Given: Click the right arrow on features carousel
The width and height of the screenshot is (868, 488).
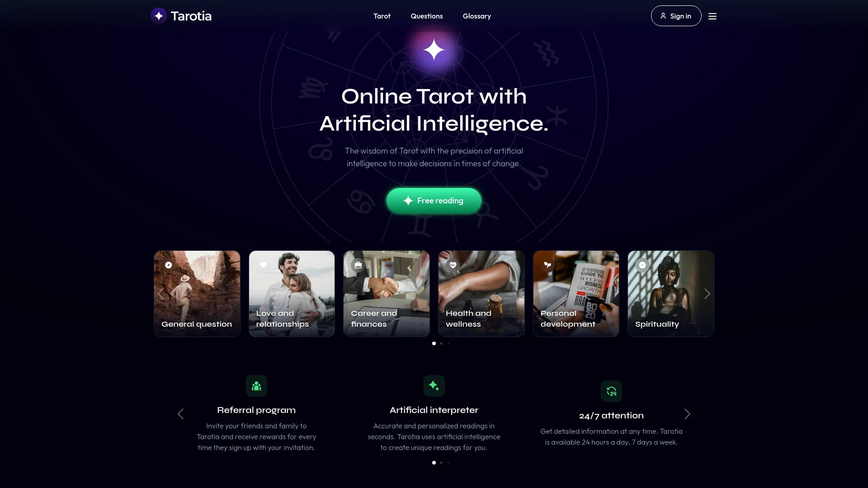Looking at the screenshot, I should point(687,413).
